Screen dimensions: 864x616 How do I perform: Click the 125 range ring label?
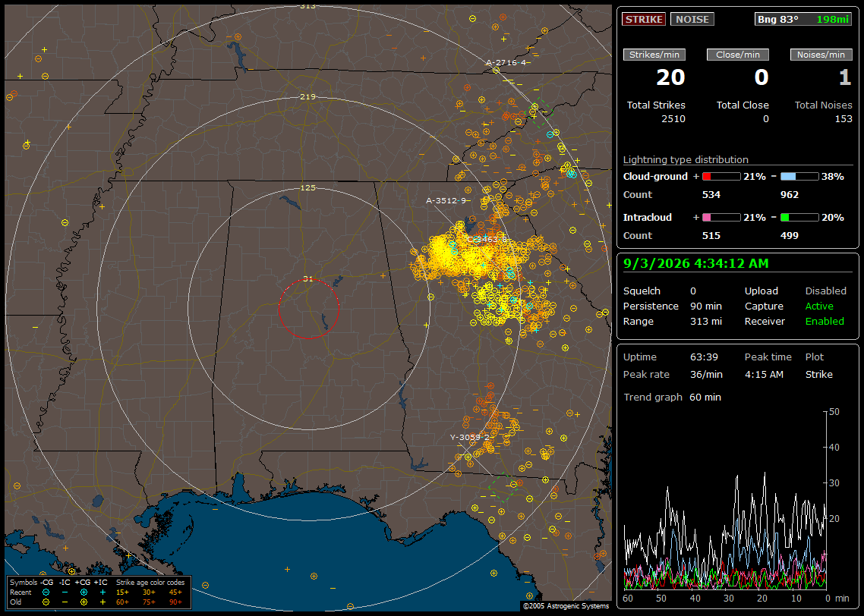(x=308, y=187)
